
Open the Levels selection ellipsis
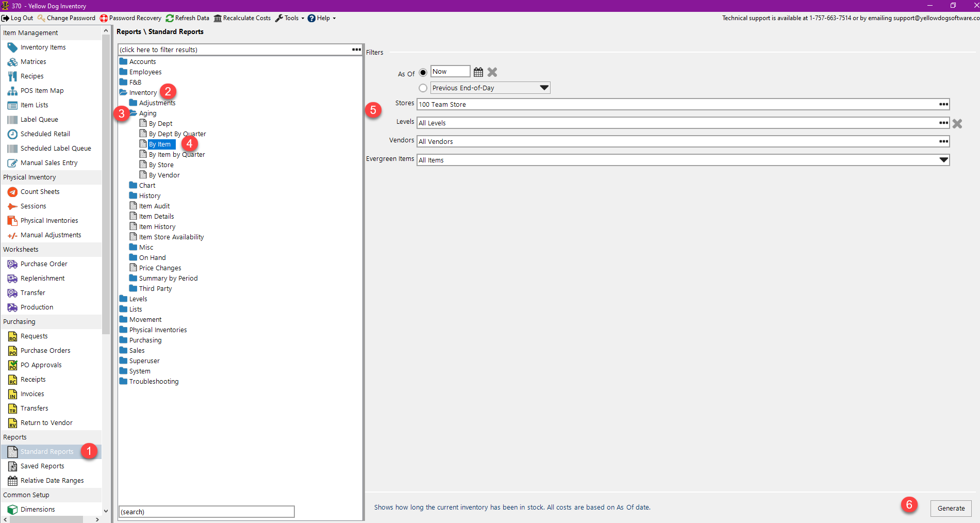coord(943,123)
